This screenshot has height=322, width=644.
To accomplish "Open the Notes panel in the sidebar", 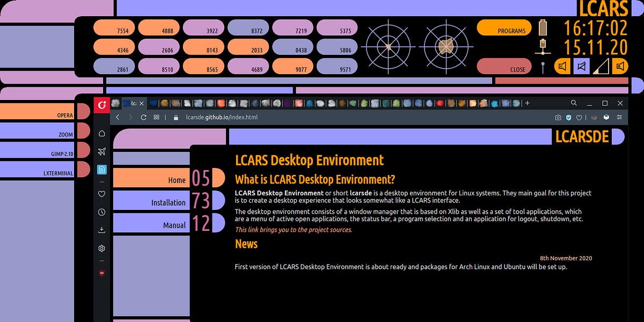I will click(x=101, y=169).
